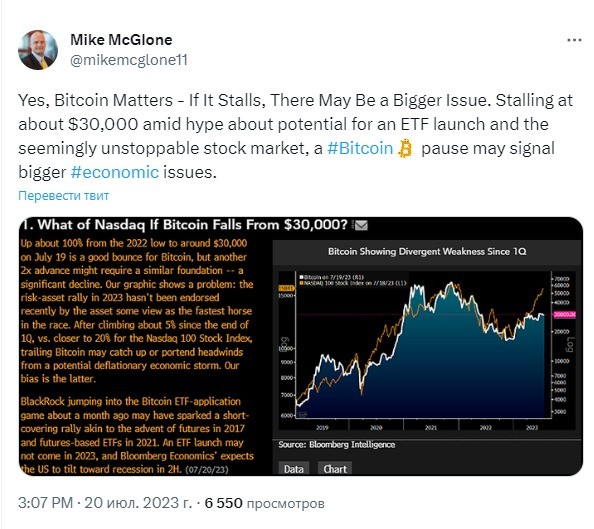Click the 6 550 просмотров view count
Image resolution: width=594 pixels, height=529 pixels.
(264, 503)
